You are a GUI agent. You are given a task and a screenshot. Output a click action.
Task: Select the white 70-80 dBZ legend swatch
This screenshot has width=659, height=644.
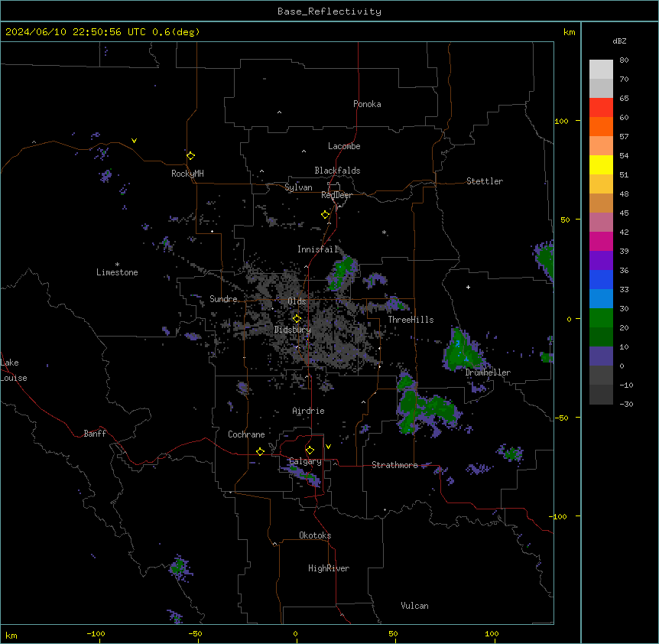[601, 70]
